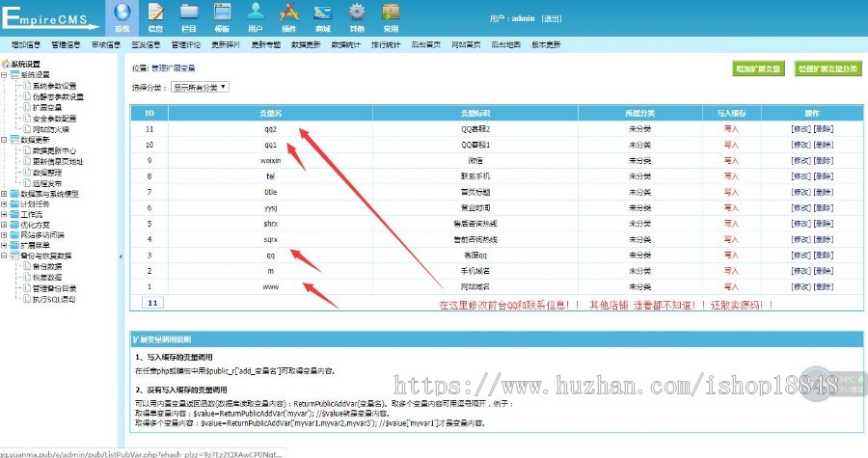Collapse the left sidebar with the arrow handle
This screenshot has width=868, height=458.
click(121, 256)
